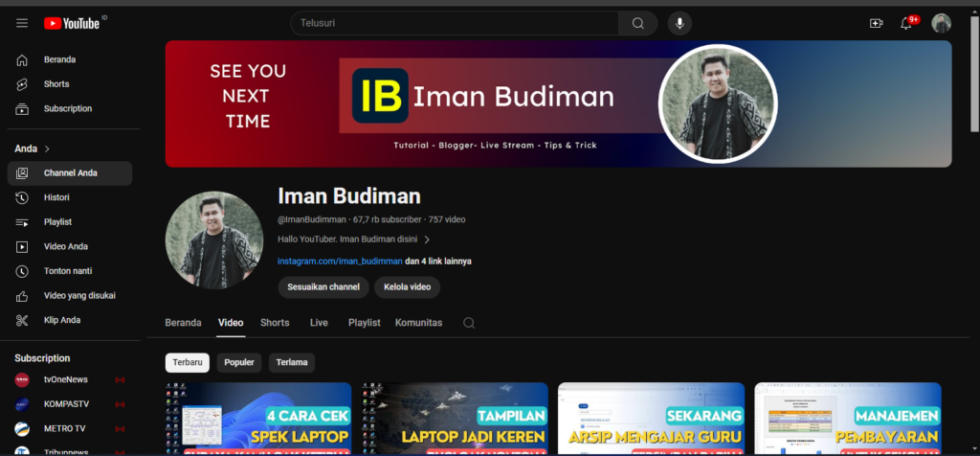Click the Histori clock icon

coord(22,197)
